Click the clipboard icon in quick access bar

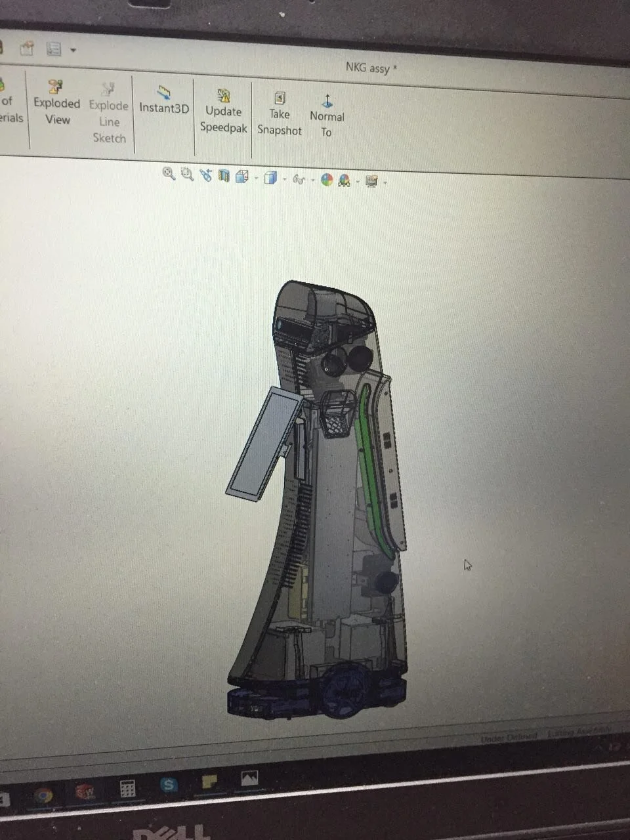coord(27,48)
